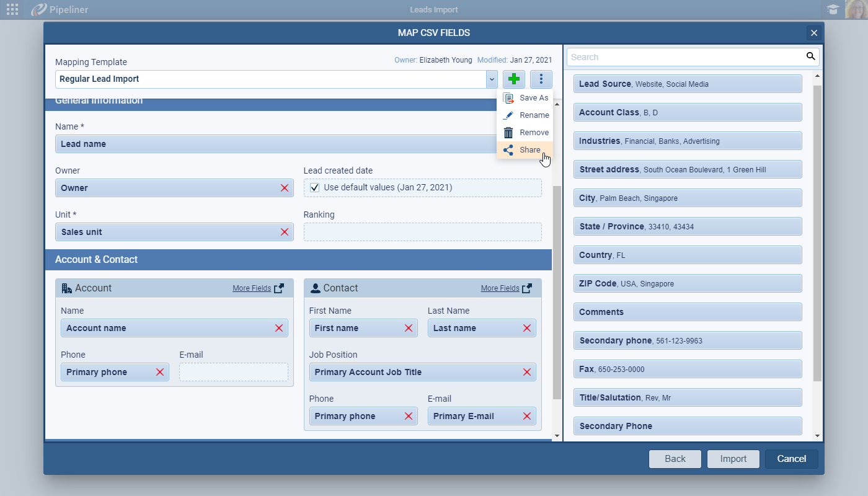Click the Pipeliner logo

coord(39,9)
